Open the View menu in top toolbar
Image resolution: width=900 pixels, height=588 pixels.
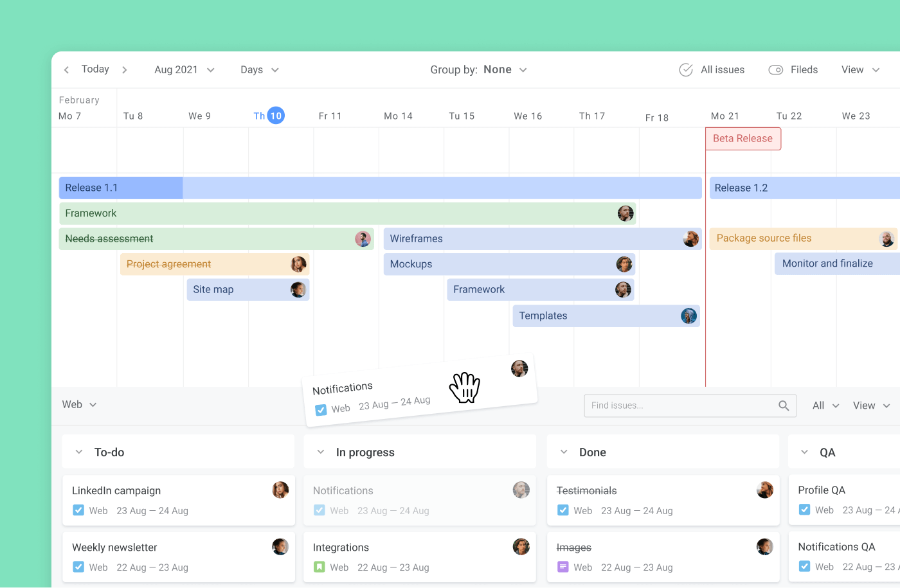coord(860,70)
